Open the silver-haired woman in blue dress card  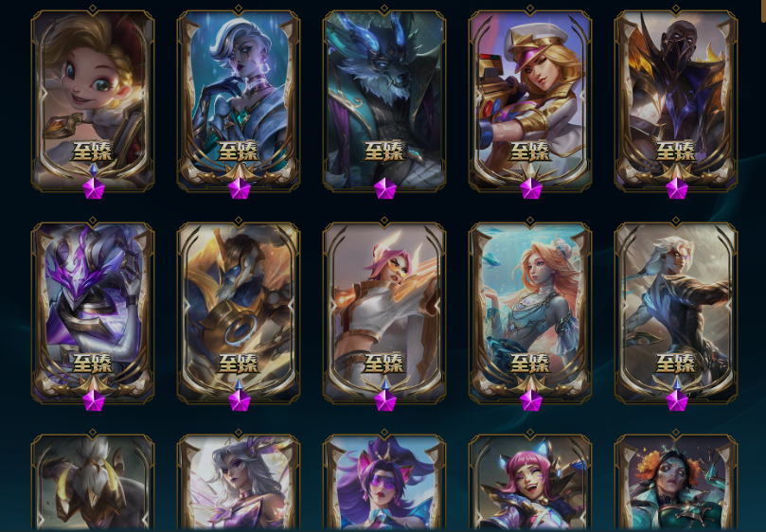239,100
